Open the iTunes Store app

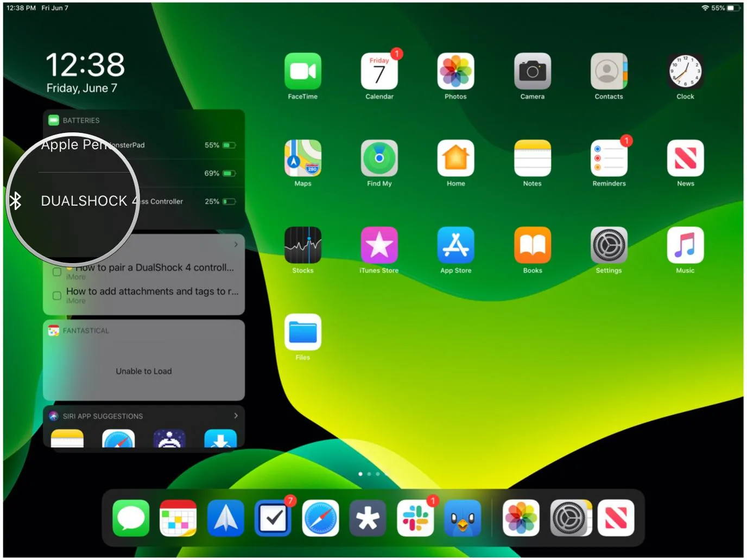point(379,245)
